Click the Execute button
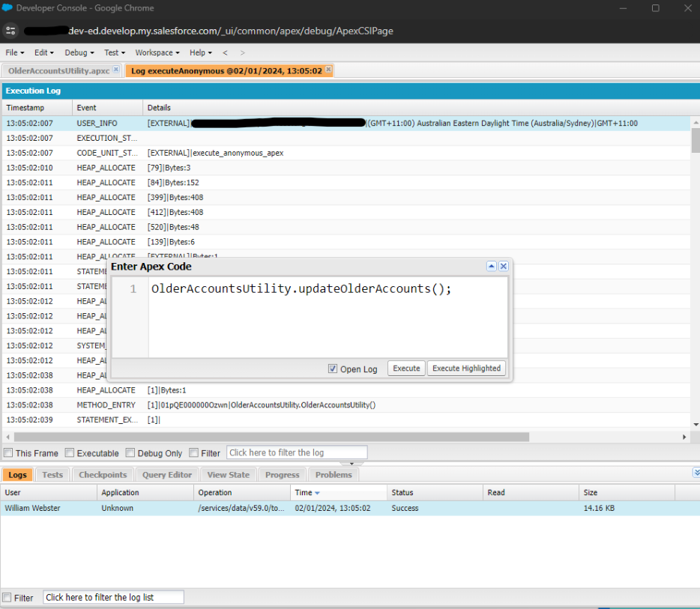Image resolution: width=700 pixels, height=609 pixels. (406, 369)
